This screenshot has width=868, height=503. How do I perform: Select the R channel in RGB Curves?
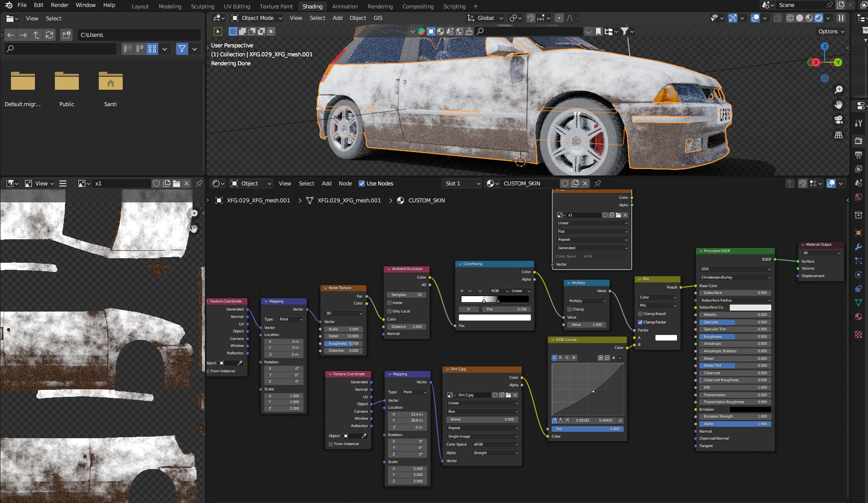[x=561, y=358]
